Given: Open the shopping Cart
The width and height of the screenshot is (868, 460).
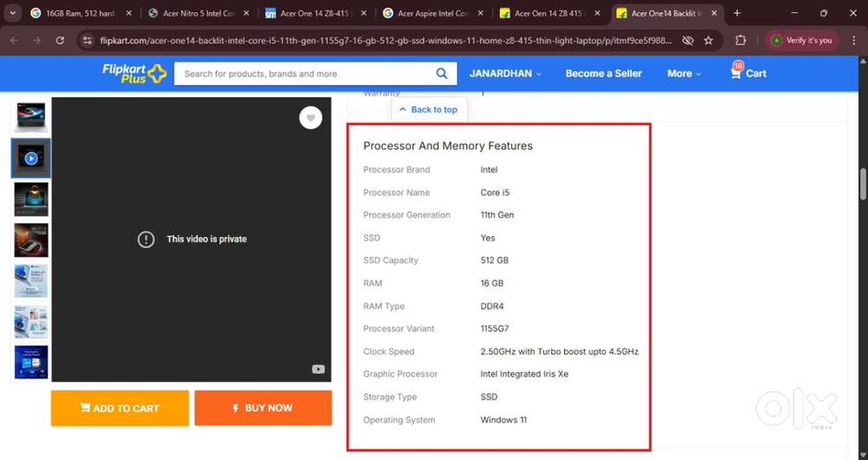Looking at the screenshot, I should [x=748, y=74].
